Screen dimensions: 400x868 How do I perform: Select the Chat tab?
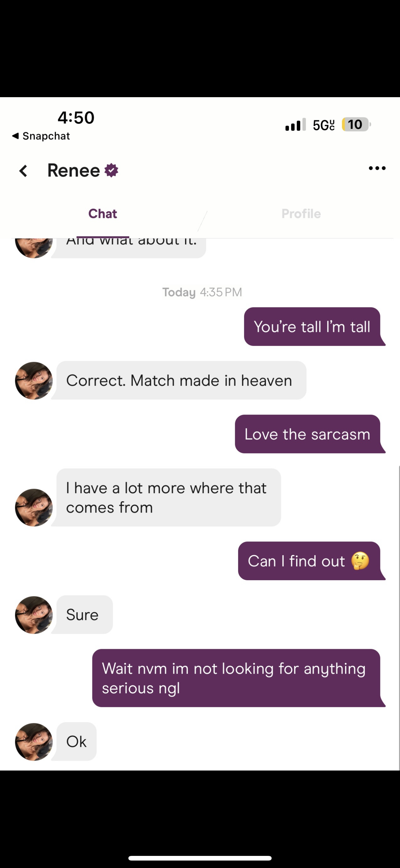click(103, 214)
